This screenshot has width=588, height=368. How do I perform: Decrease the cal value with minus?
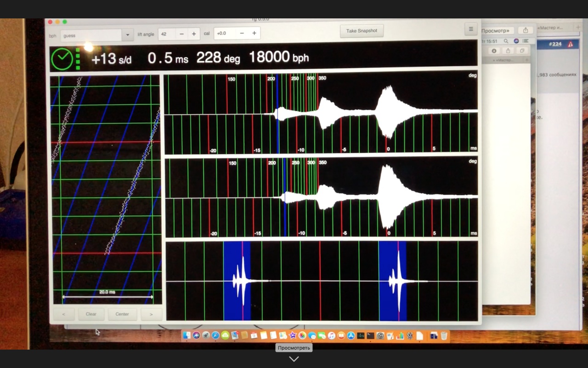pyautogui.click(x=242, y=34)
